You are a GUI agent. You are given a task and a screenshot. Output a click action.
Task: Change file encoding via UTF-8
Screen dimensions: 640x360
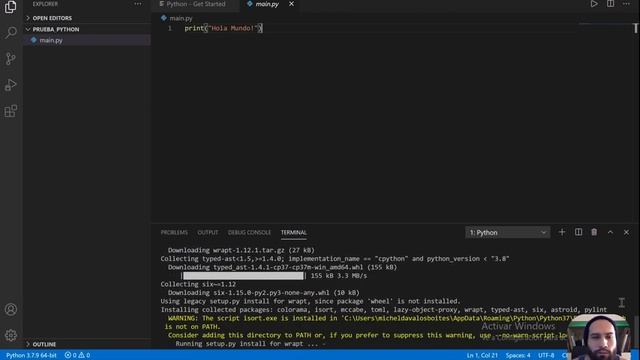pyautogui.click(x=546, y=355)
